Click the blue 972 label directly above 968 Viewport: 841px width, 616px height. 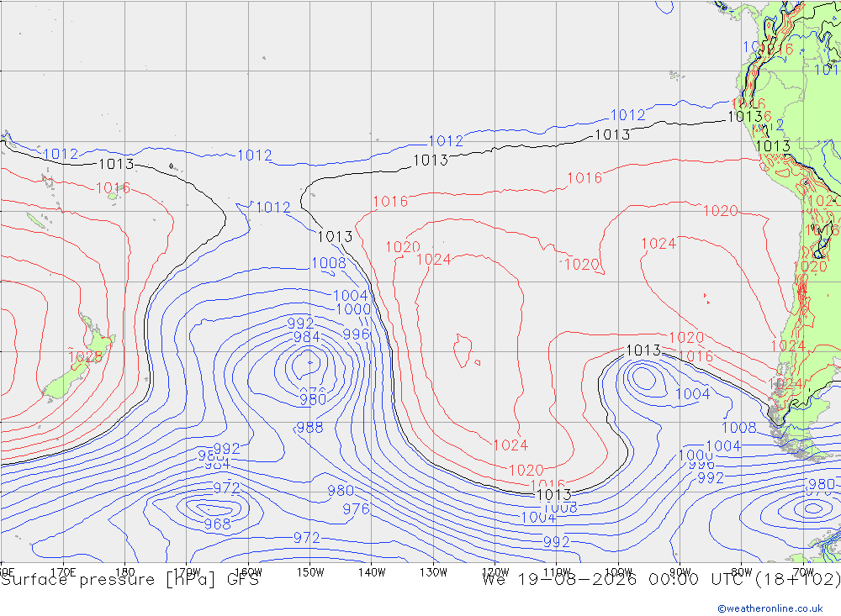click(226, 488)
